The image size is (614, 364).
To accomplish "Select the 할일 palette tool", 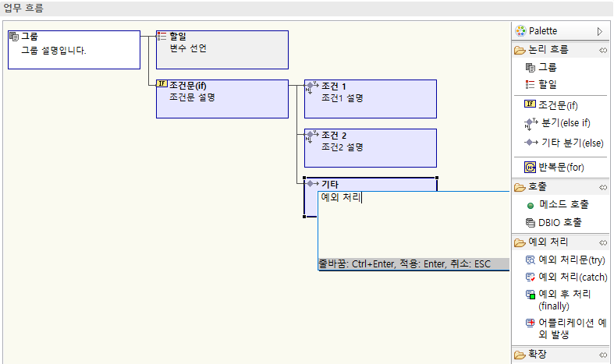I will (547, 84).
